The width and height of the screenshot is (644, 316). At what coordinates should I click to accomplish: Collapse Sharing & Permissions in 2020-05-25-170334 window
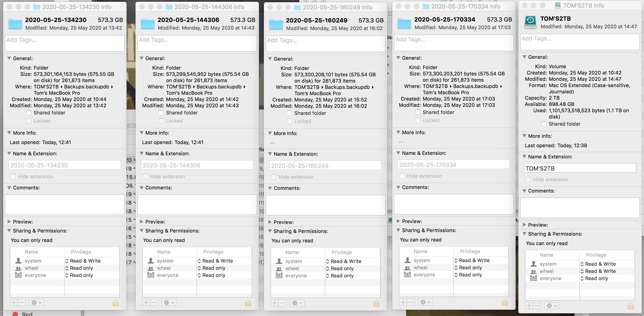click(x=398, y=230)
